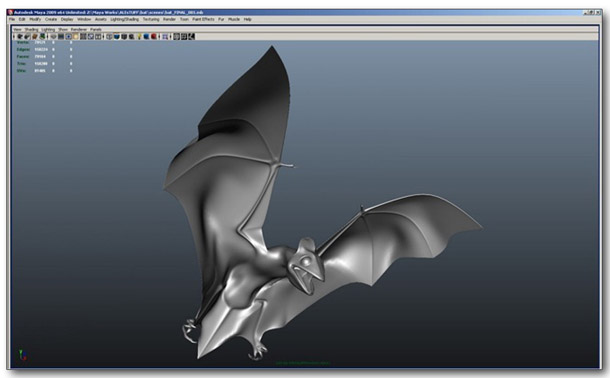Click the X-Ray Joints icon
The height and width of the screenshot is (378, 610).
point(191,37)
